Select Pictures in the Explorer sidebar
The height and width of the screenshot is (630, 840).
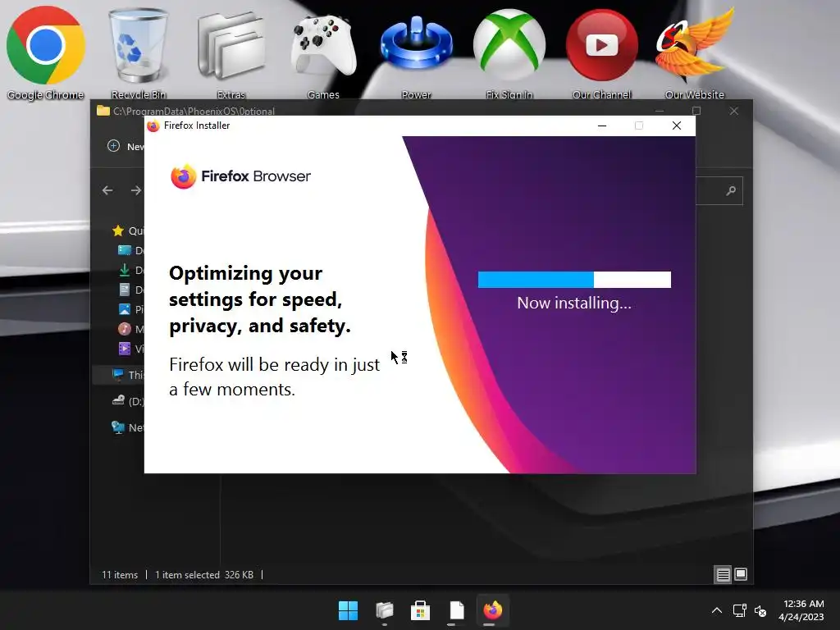tap(130, 309)
